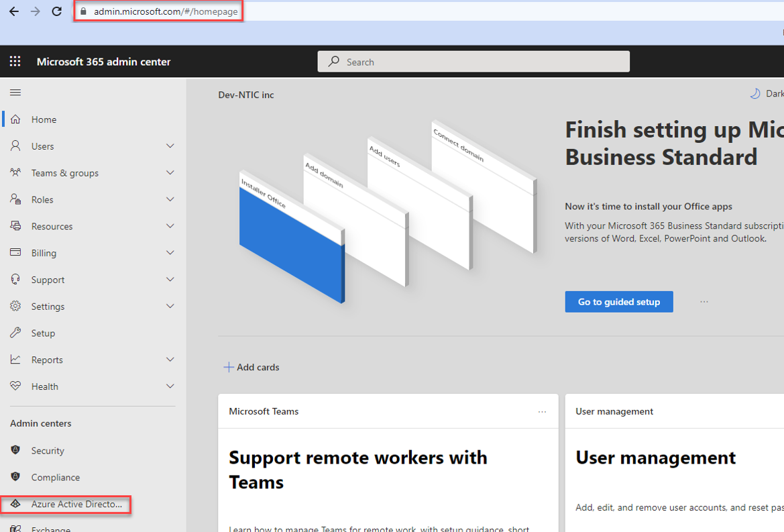The width and height of the screenshot is (784, 532).
Task: Open more options next to guided setup
Action: pyautogui.click(x=704, y=301)
